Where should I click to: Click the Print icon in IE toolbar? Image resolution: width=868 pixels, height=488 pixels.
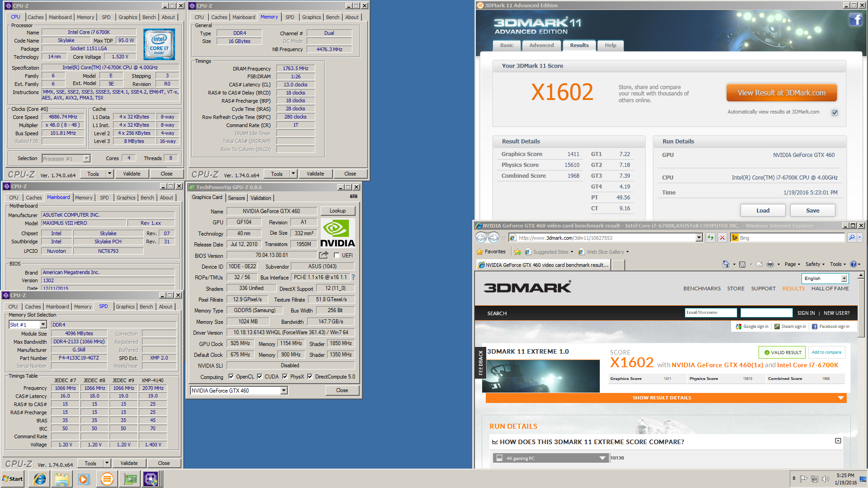tap(770, 264)
